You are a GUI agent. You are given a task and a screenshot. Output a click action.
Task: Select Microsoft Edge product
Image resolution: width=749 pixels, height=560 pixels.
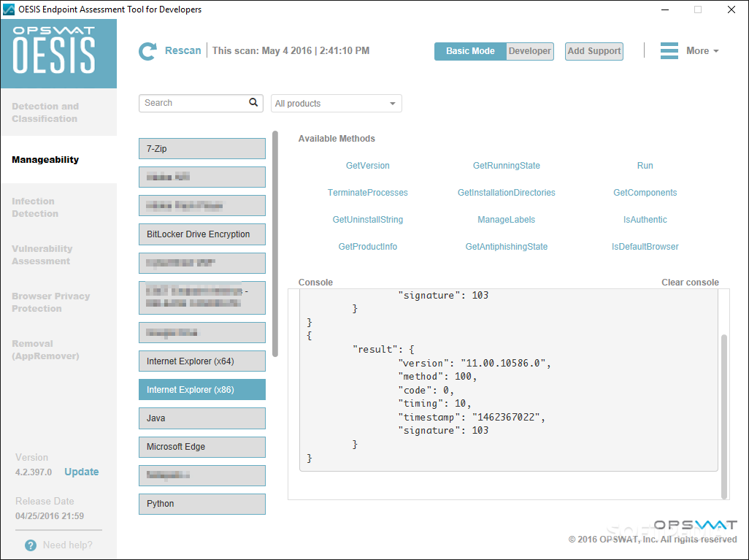(x=202, y=447)
